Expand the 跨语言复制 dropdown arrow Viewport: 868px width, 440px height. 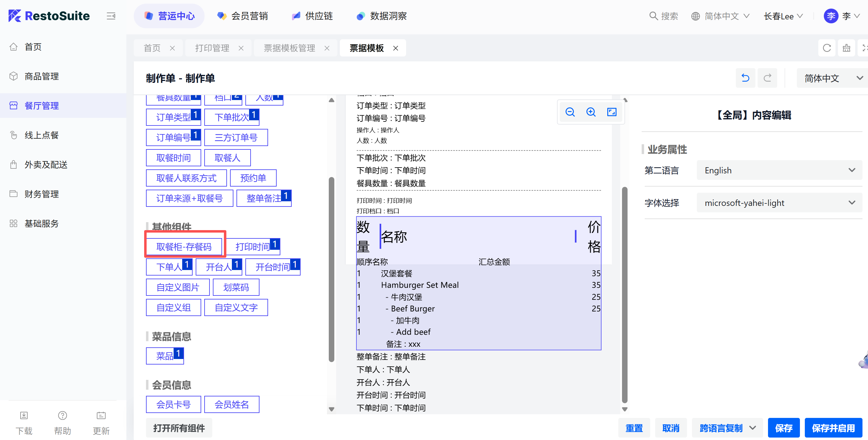click(752, 428)
